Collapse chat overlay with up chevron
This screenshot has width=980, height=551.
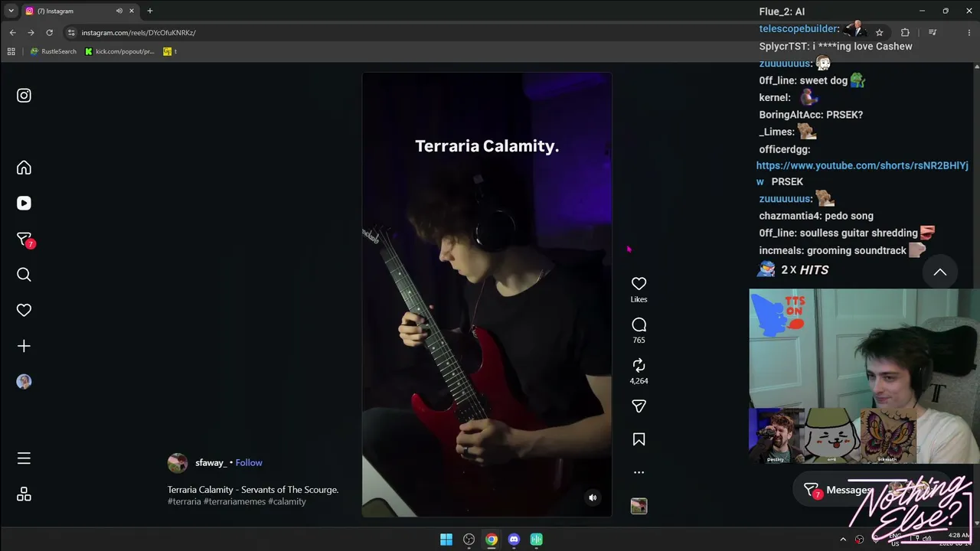click(x=940, y=272)
